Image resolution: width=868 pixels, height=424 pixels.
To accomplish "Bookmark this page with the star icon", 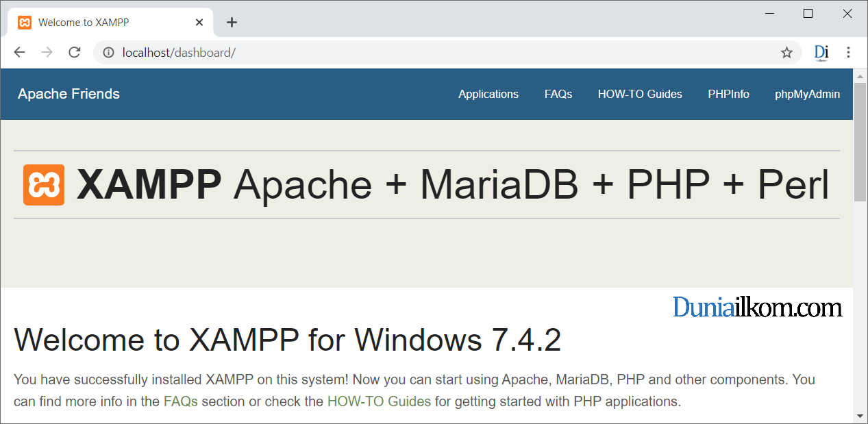I will [786, 53].
